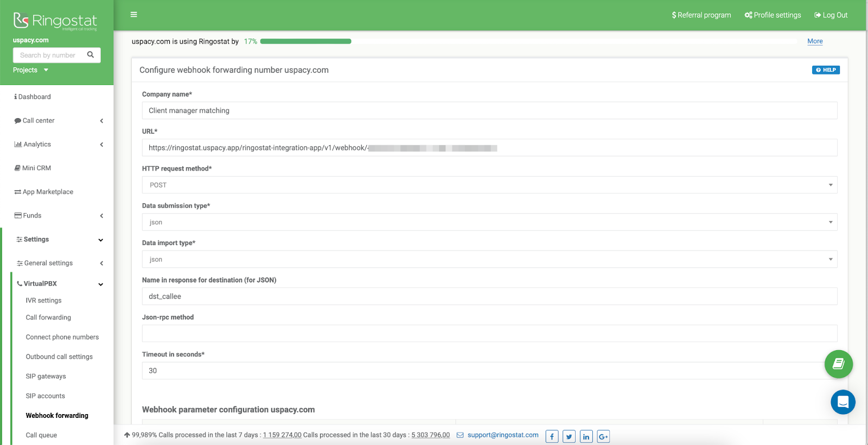The height and width of the screenshot is (445, 868).
Task: Open Data import type dropdown
Action: (489, 259)
